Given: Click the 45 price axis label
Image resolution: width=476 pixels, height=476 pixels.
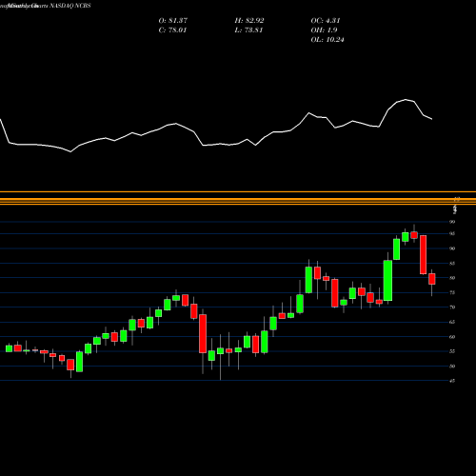Looking at the screenshot, I should click(452, 381).
